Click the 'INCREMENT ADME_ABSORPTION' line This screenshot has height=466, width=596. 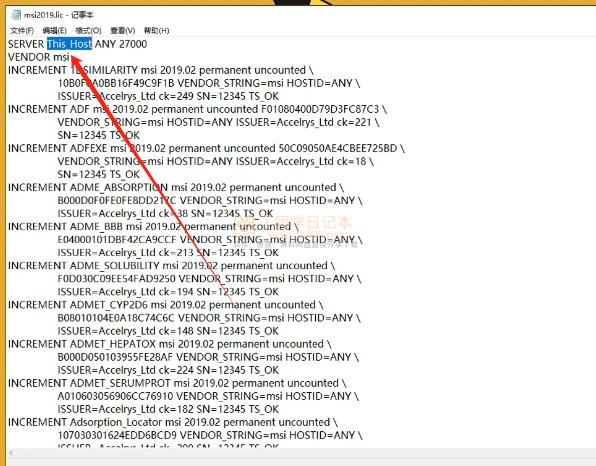pyautogui.click(x=176, y=188)
